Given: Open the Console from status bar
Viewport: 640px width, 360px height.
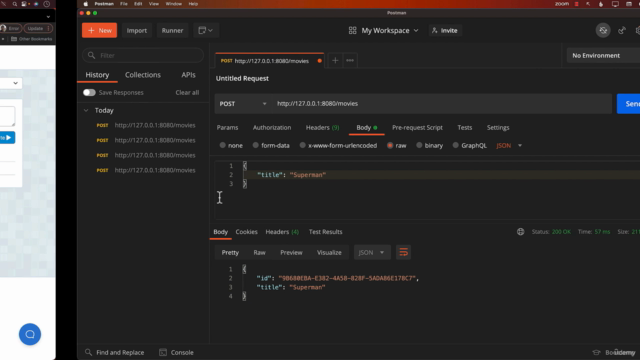Looking at the screenshot, I should (x=176, y=352).
